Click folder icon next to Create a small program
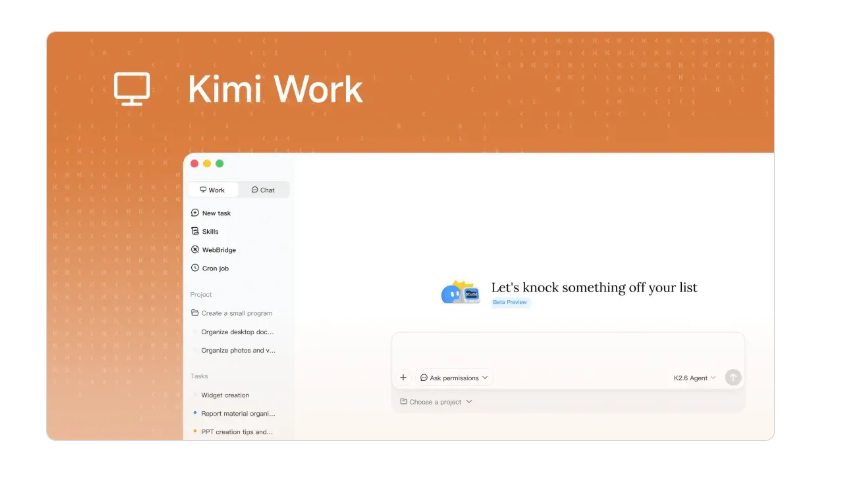 [195, 313]
